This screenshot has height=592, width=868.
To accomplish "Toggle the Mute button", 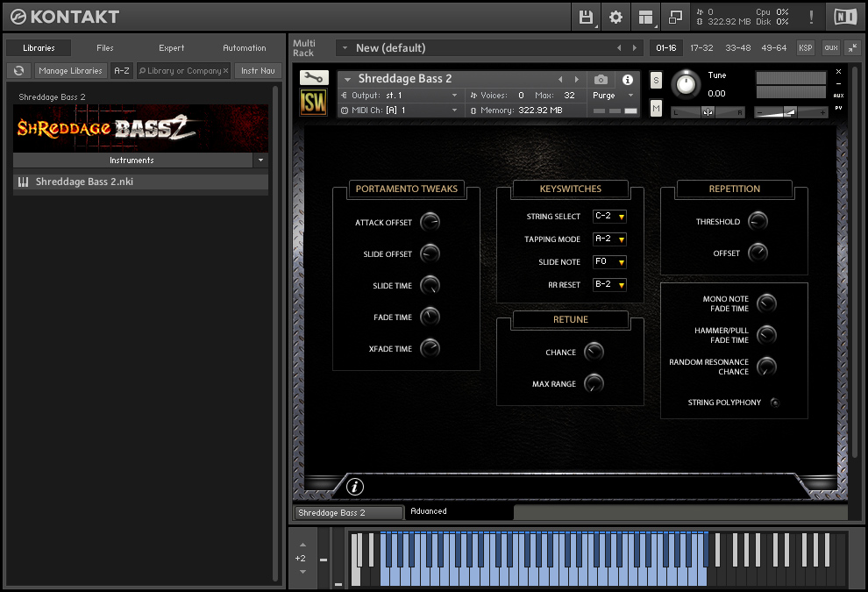I will (x=656, y=108).
